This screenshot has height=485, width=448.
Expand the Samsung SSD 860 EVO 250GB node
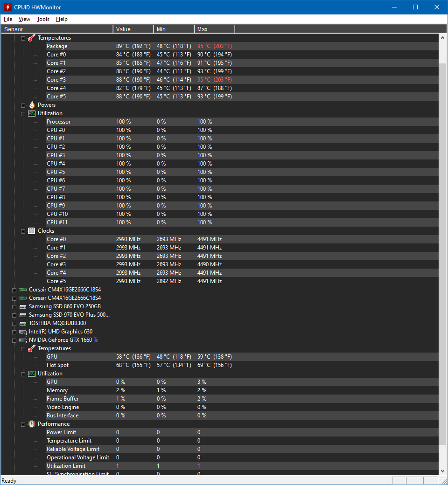click(14, 307)
